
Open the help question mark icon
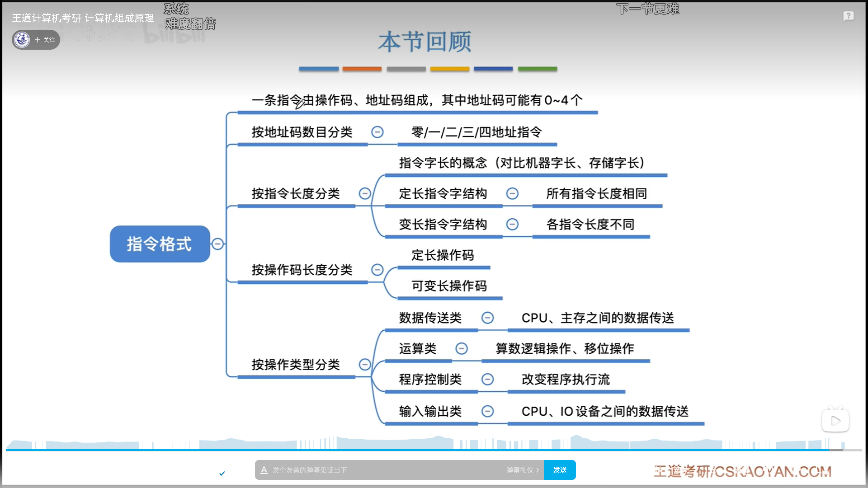(848, 16)
